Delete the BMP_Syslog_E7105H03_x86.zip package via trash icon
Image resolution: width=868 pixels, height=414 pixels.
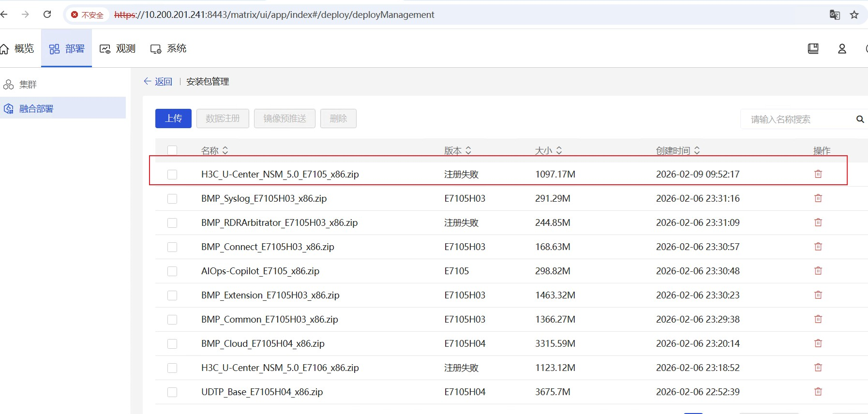(818, 198)
